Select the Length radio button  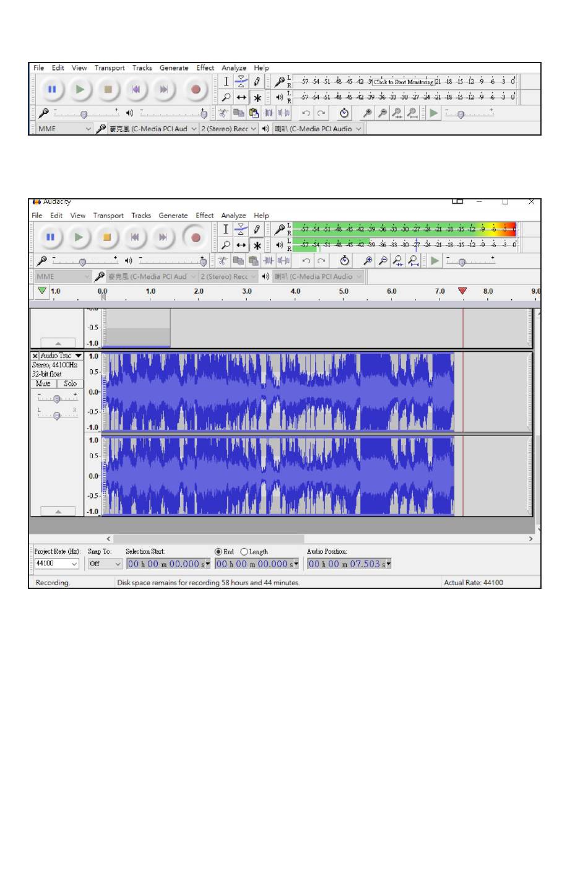coord(244,552)
